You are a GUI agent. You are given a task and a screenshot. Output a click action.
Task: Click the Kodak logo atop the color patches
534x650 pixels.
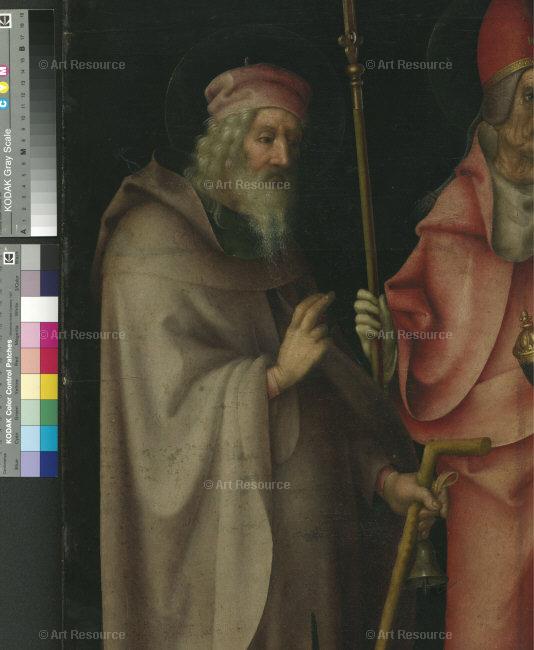click(10, 258)
